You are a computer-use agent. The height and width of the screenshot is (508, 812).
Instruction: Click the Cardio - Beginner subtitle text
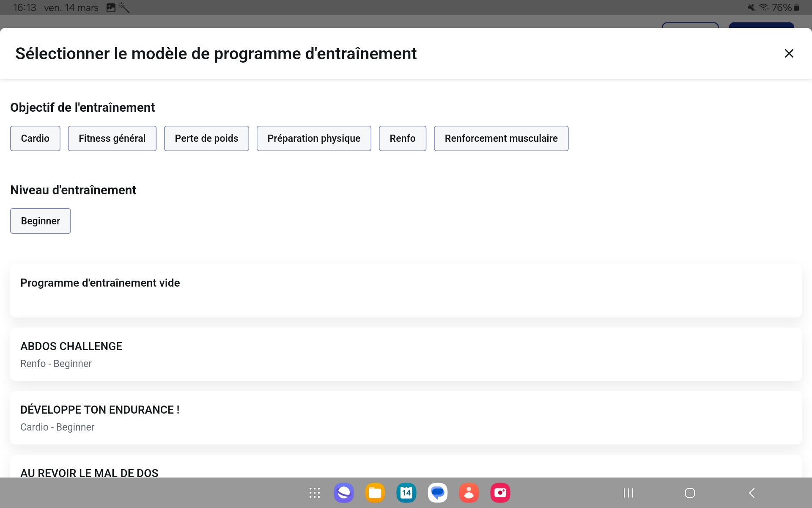(x=57, y=427)
